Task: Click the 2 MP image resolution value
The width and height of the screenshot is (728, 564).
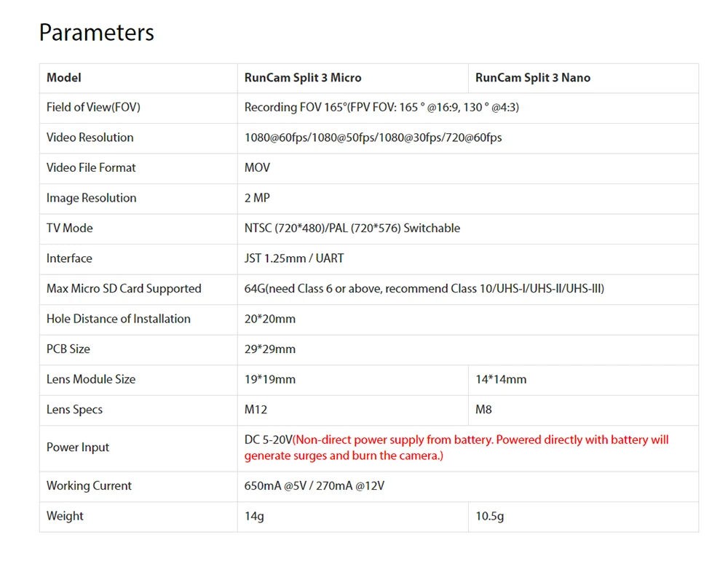Action: 257,198
